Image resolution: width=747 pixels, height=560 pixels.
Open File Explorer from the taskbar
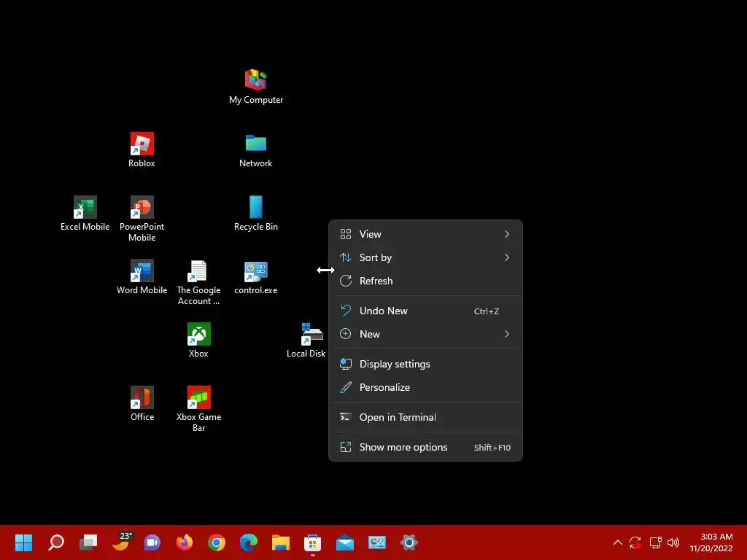[281, 542]
